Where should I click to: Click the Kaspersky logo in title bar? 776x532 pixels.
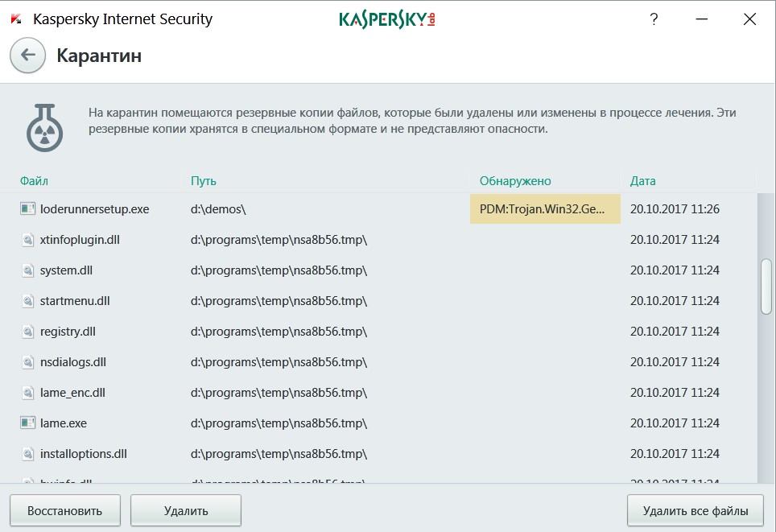[387, 19]
